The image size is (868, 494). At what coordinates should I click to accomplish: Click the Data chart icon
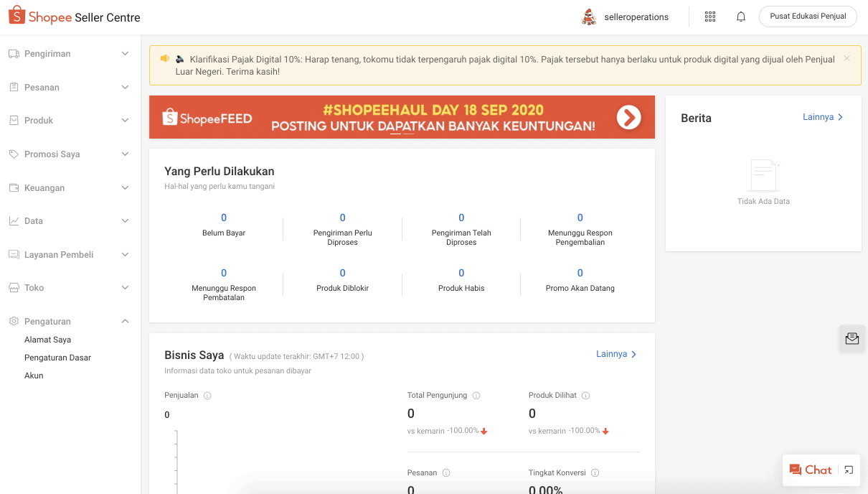[14, 221]
